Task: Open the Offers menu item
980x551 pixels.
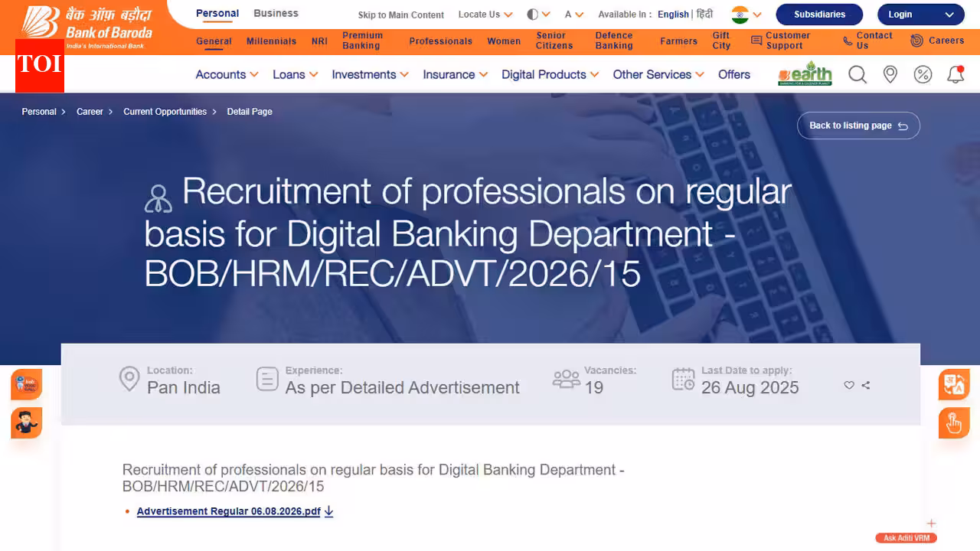Action: (734, 74)
